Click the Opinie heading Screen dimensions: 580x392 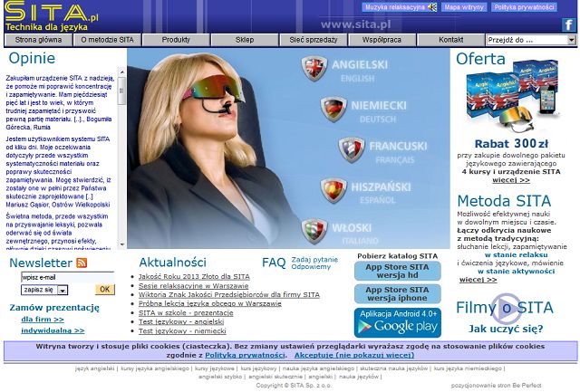click(x=32, y=58)
